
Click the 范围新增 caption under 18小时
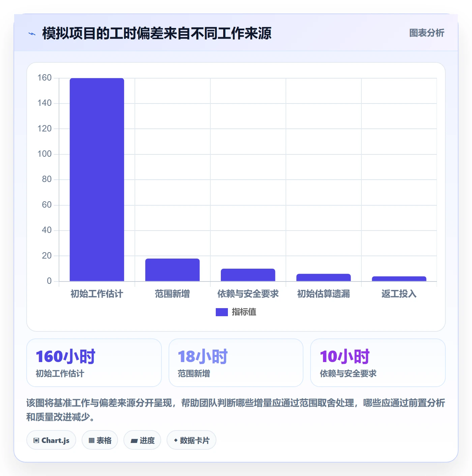(194, 374)
